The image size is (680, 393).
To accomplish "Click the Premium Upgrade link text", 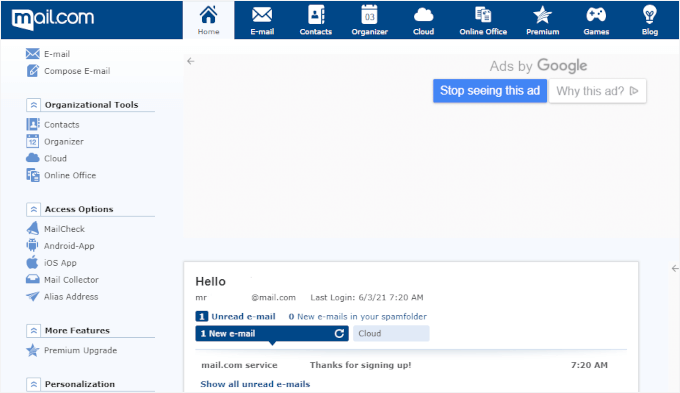I will 81,350.
